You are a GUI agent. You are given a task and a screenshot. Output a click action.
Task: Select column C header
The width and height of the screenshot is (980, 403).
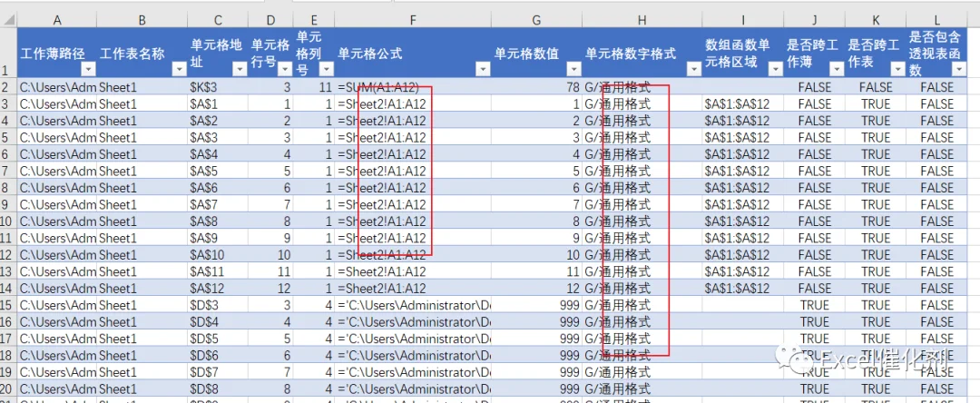(218, 20)
